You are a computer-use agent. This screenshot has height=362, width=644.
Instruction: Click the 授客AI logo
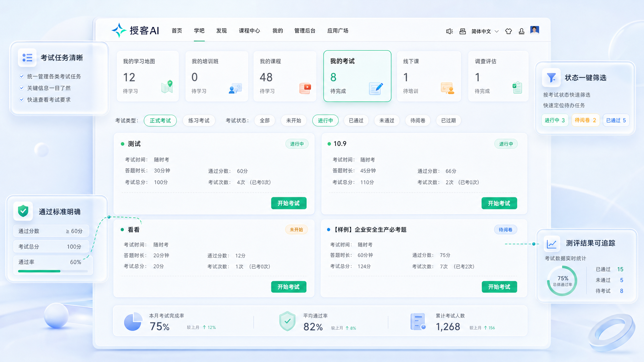click(135, 30)
